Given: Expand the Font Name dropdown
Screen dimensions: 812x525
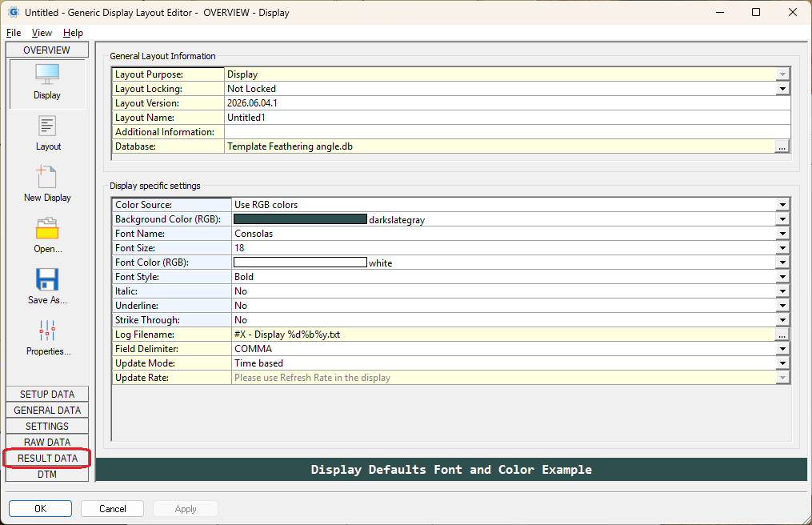Looking at the screenshot, I should tap(782, 234).
